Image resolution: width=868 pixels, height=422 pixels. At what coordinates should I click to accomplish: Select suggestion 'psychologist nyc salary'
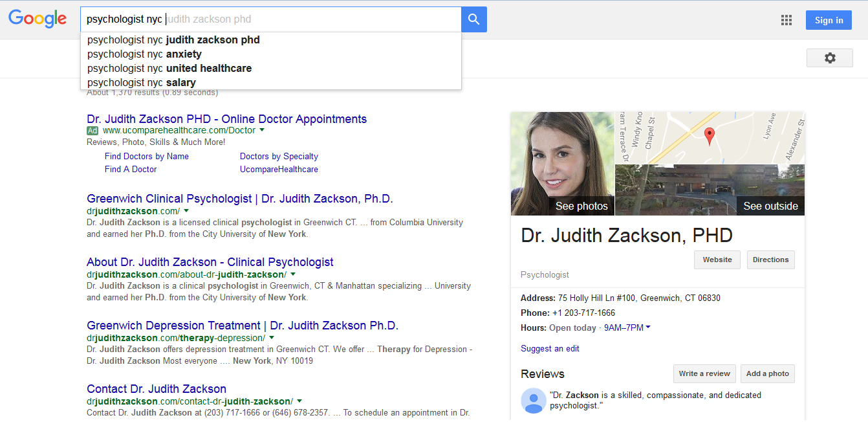coord(270,82)
